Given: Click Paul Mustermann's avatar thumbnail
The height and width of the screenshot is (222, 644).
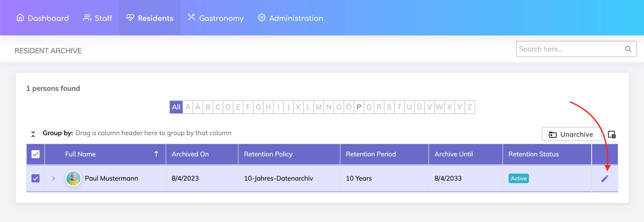Looking at the screenshot, I should click(x=73, y=178).
